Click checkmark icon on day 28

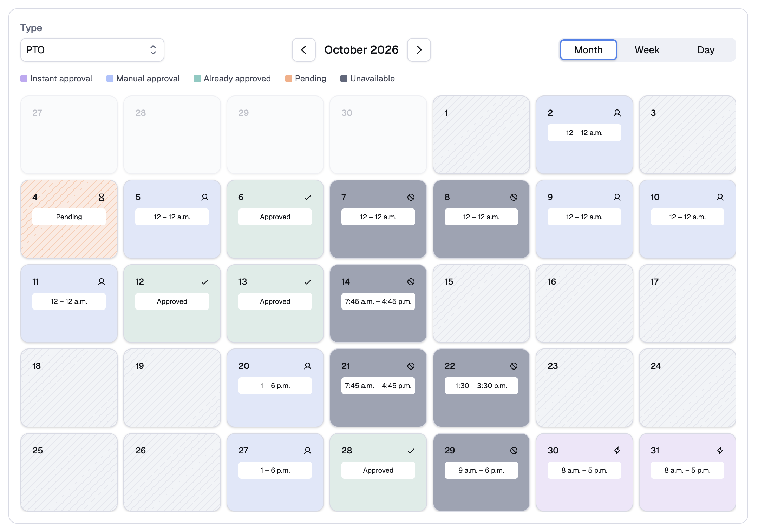(x=411, y=451)
